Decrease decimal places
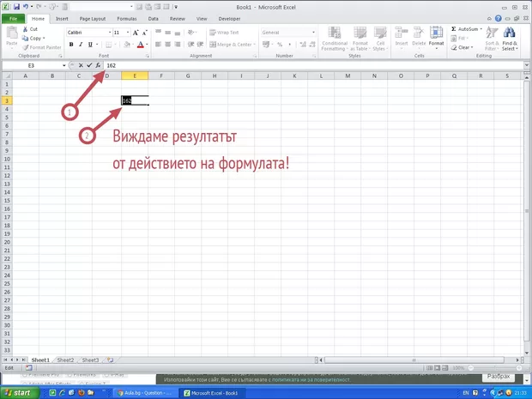The height and width of the screenshot is (399, 532). (312, 45)
